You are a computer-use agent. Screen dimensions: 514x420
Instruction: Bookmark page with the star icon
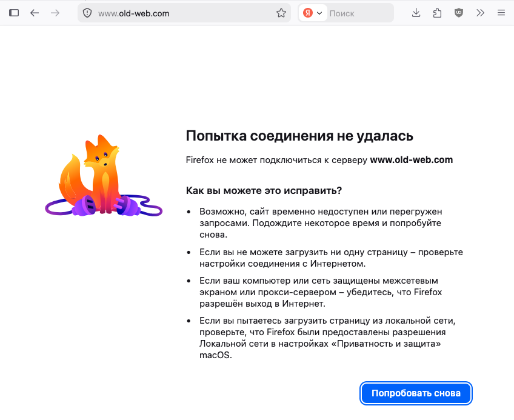click(281, 13)
